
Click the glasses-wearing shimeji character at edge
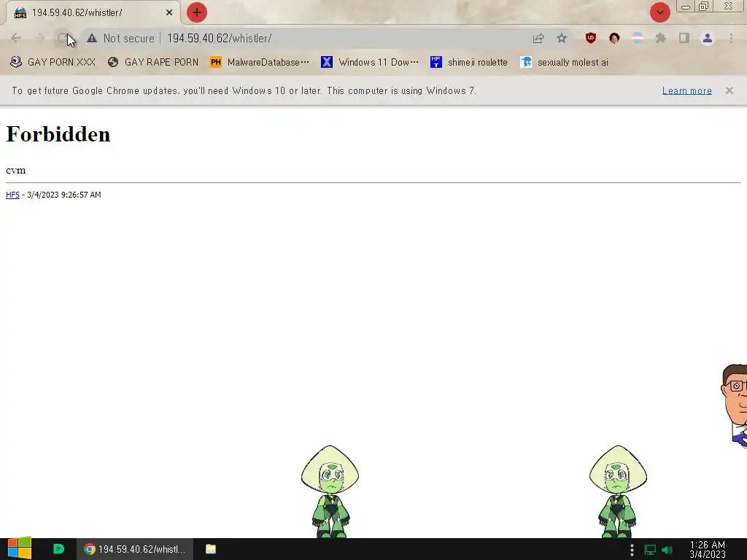(734, 405)
